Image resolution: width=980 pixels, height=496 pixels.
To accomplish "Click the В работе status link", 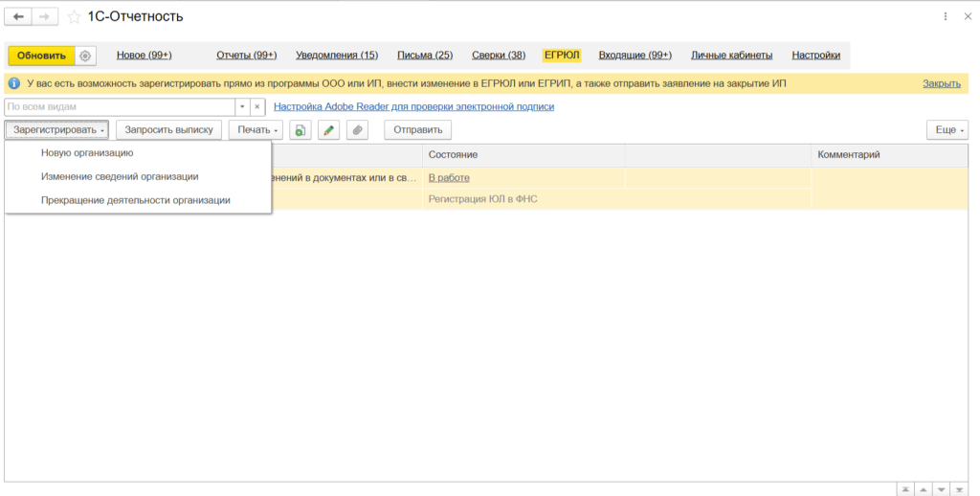I will [449, 177].
